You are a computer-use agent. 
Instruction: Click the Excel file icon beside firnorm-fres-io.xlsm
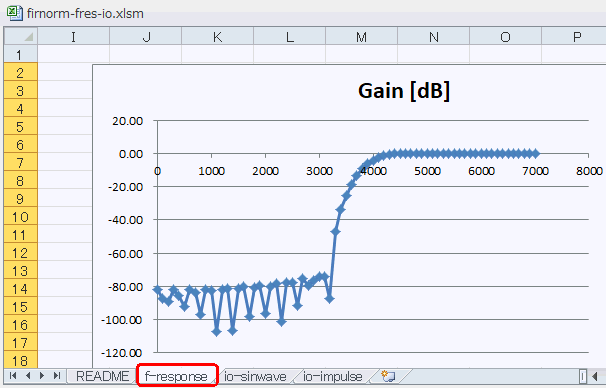point(15,13)
